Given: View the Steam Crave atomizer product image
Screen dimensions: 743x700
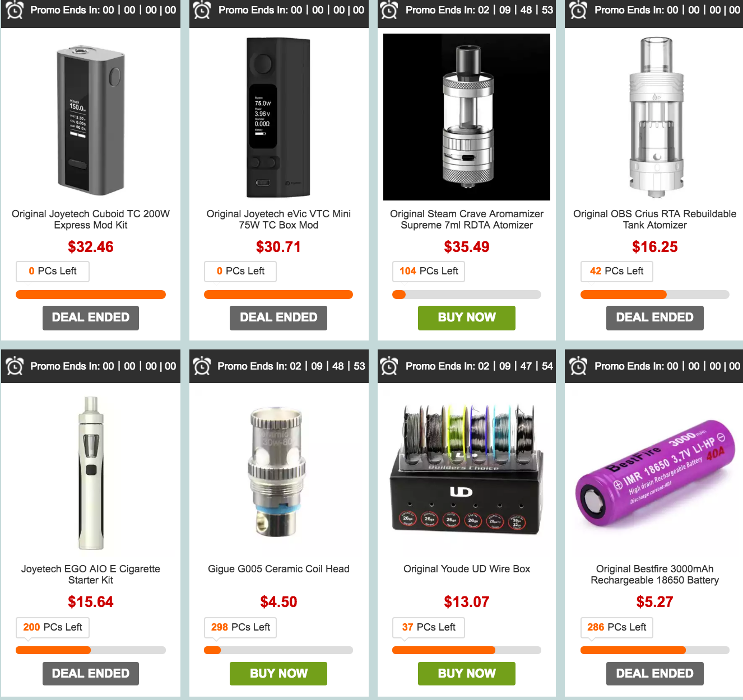Looking at the screenshot, I should pyautogui.click(x=467, y=117).
